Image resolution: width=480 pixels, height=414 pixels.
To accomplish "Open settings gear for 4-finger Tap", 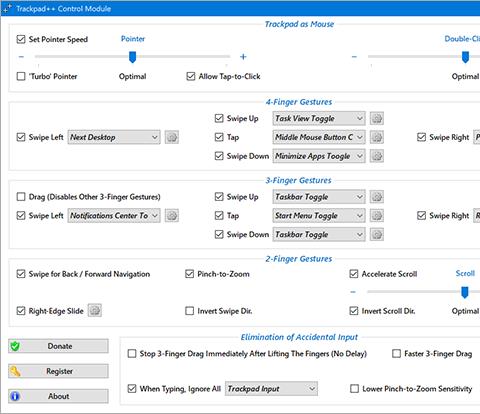I will [x=377, y=137].
